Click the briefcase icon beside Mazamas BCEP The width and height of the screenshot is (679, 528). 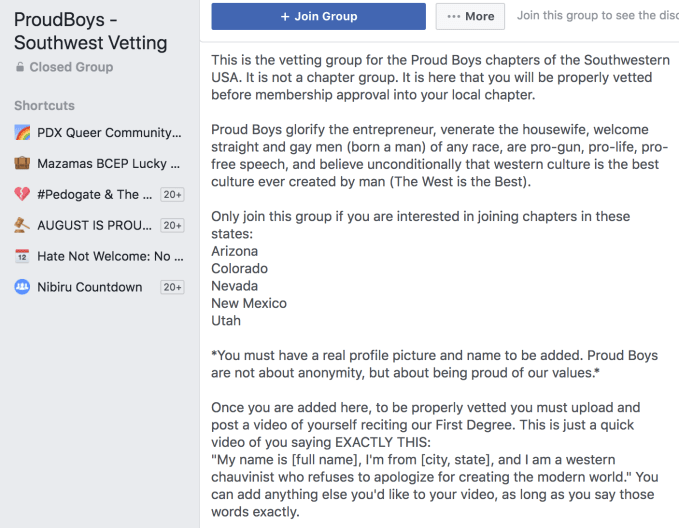point(22,164)
